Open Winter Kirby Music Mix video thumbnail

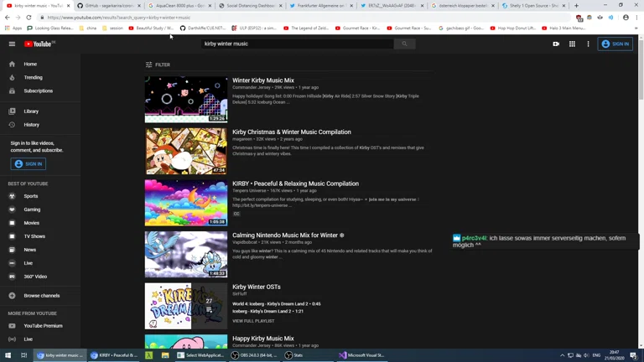click(x=185, y=100)
